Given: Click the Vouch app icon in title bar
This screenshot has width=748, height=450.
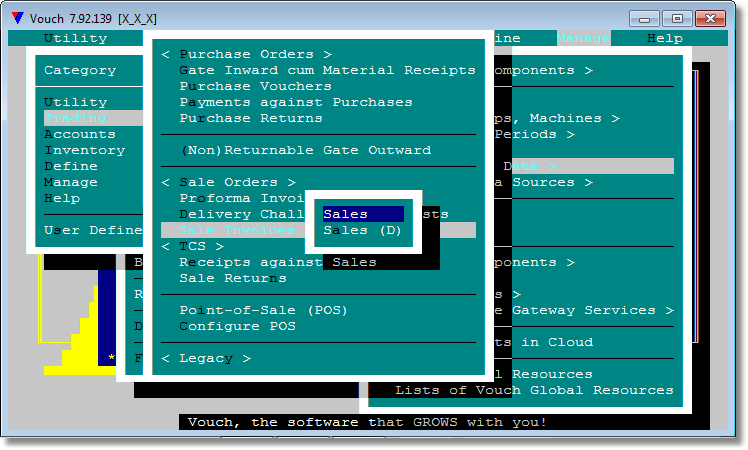Looking at the screenshot, I should (x=18, y=18).
